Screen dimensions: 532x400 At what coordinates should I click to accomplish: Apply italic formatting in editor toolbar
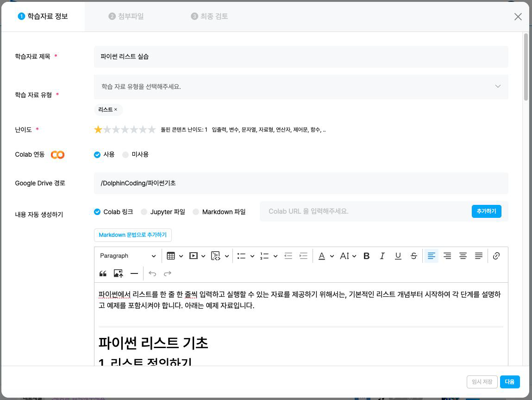point(382,256)
